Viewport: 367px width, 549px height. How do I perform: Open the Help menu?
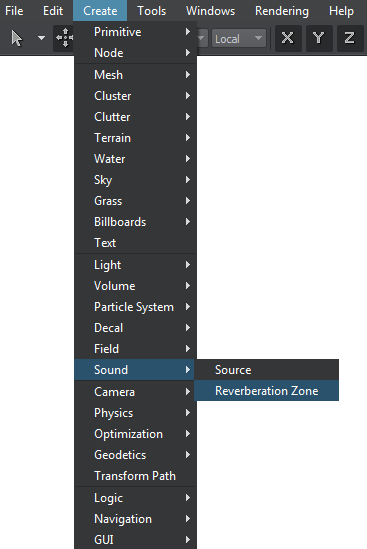coord(341,11)
